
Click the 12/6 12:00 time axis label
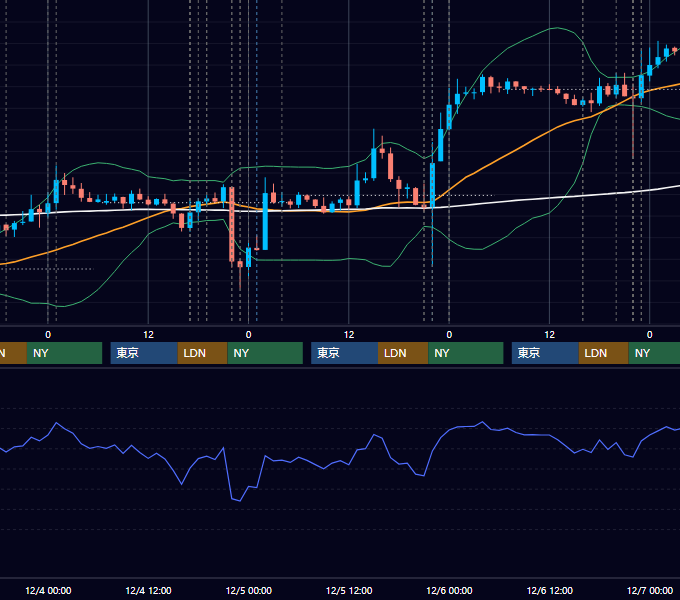pyautogui.click(x=549, y=590)
